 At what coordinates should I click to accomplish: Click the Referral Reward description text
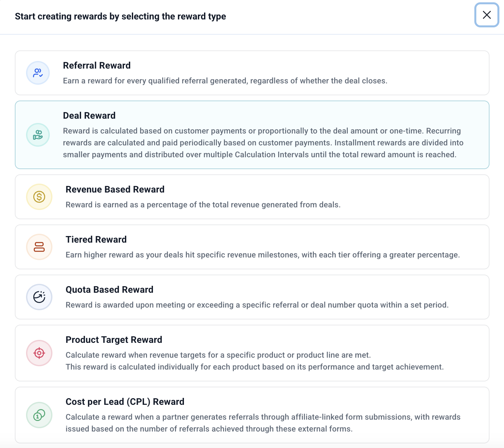point(225,81)
